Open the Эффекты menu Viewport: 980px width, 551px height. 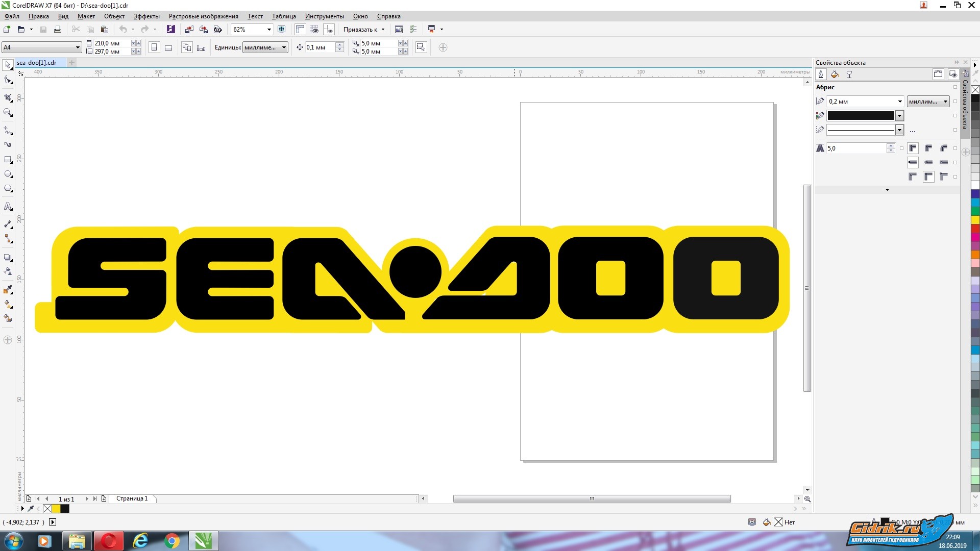pos(146,16)
